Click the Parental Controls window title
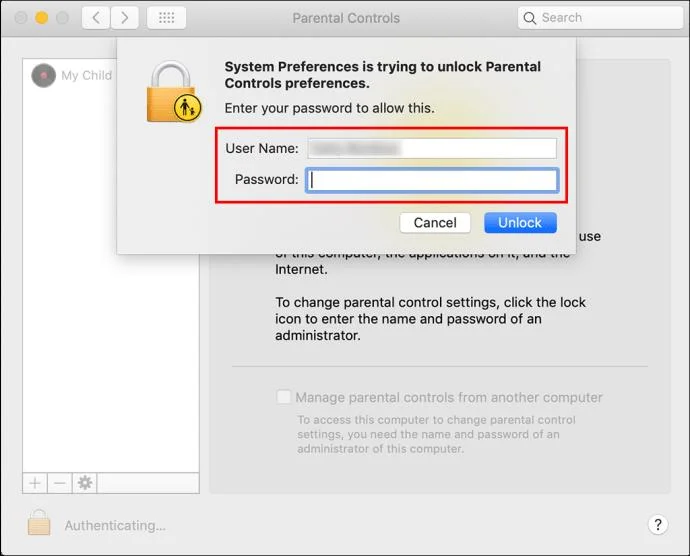The image size is (690, 556). pos(346,18)
